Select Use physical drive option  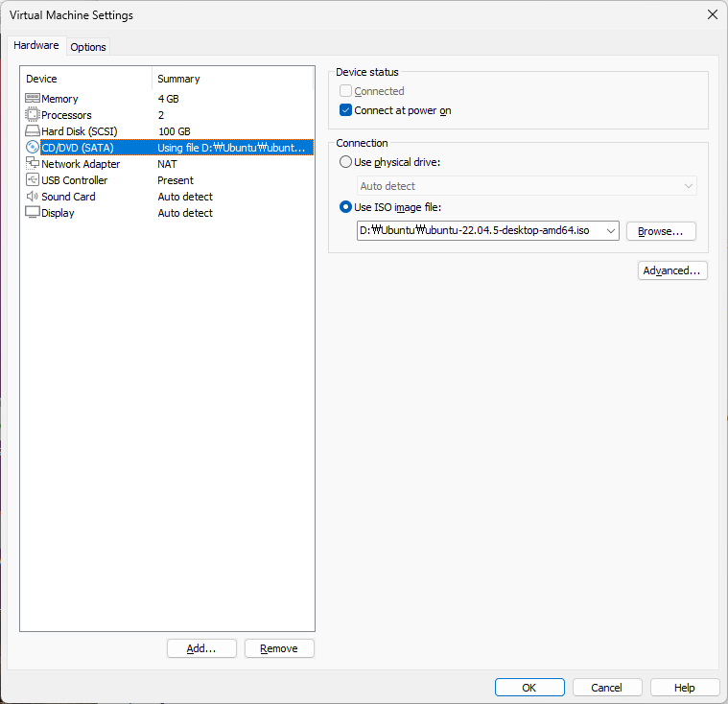click(345, 162)
